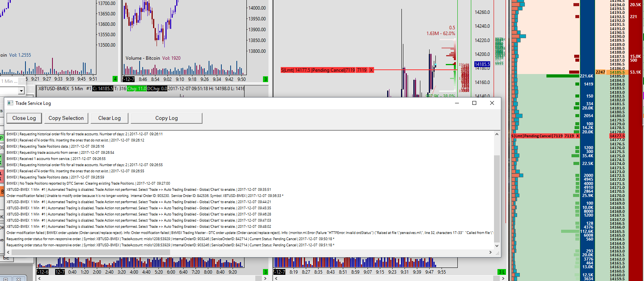Click the blue 14185.5 price marker on chart axis
The image size is (644, 281).
482,64
